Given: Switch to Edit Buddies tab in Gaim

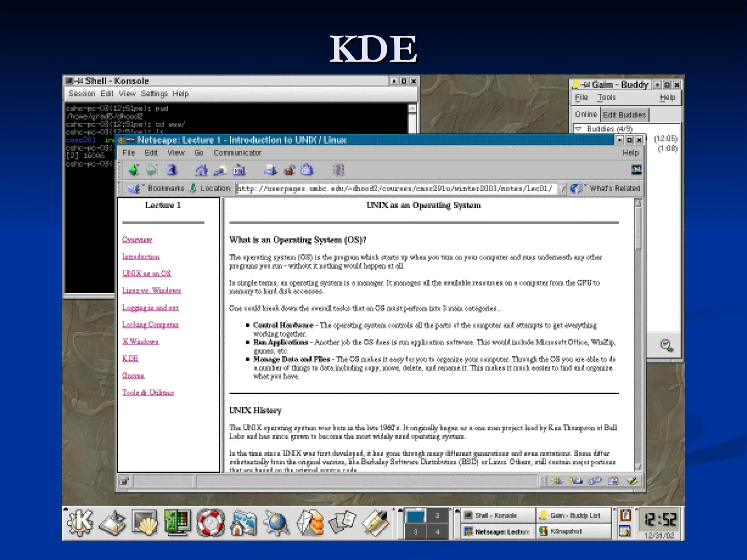Looking at the screenshot, I should 624,115.
